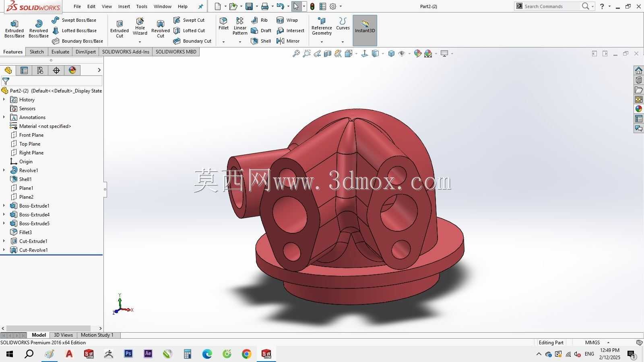Viewport: 644px width, 362px height.
Task: Expand the History folder
Action: tap(4, 100)
